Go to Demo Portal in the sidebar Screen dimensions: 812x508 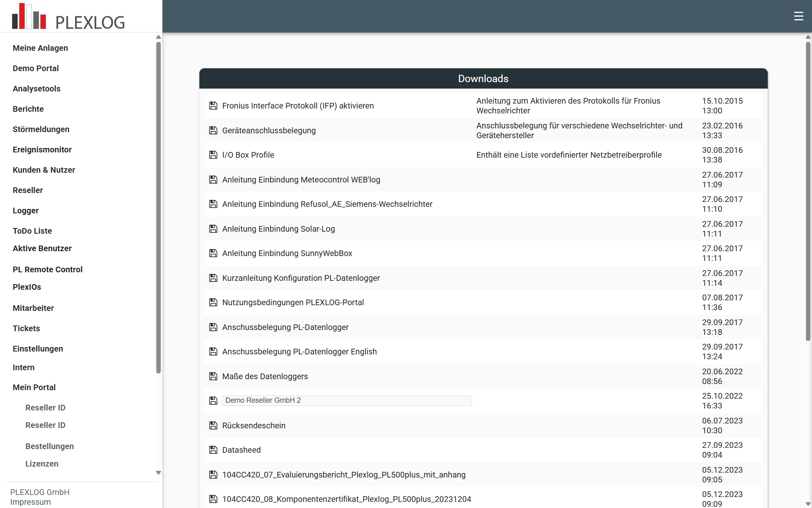[x=36, y=68]
